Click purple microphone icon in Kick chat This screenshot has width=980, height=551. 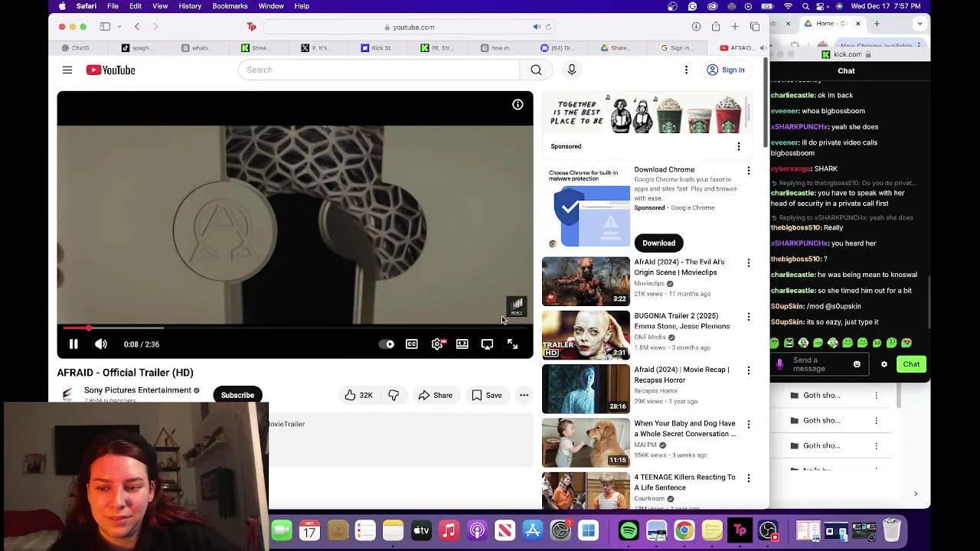pos(779,364)
